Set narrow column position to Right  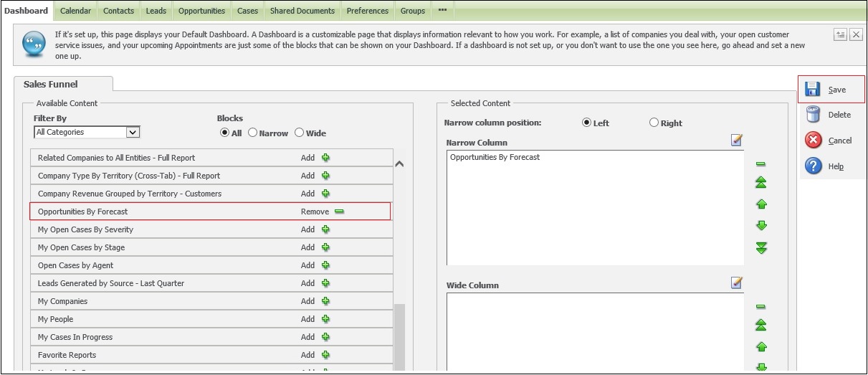[x=654, y=123]
